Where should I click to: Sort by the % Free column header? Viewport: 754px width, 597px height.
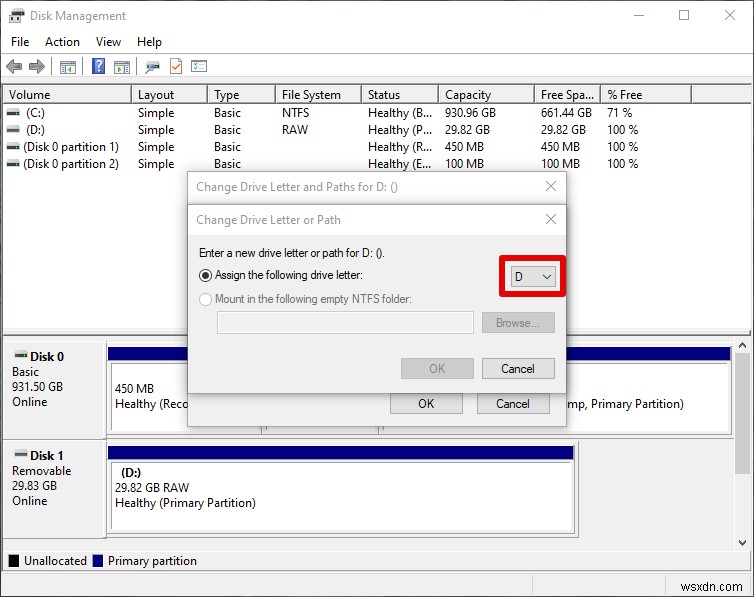click(646, 94)
